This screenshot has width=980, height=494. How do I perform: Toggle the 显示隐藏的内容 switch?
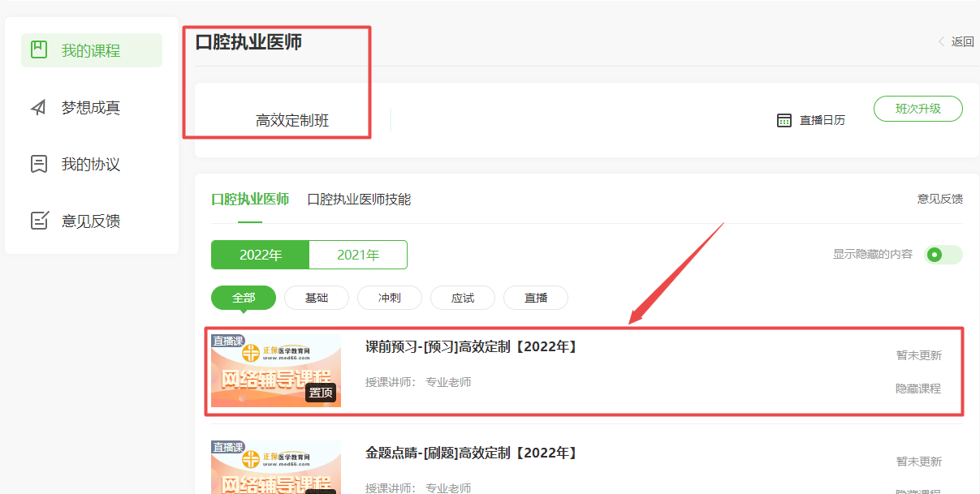[943, 255]
